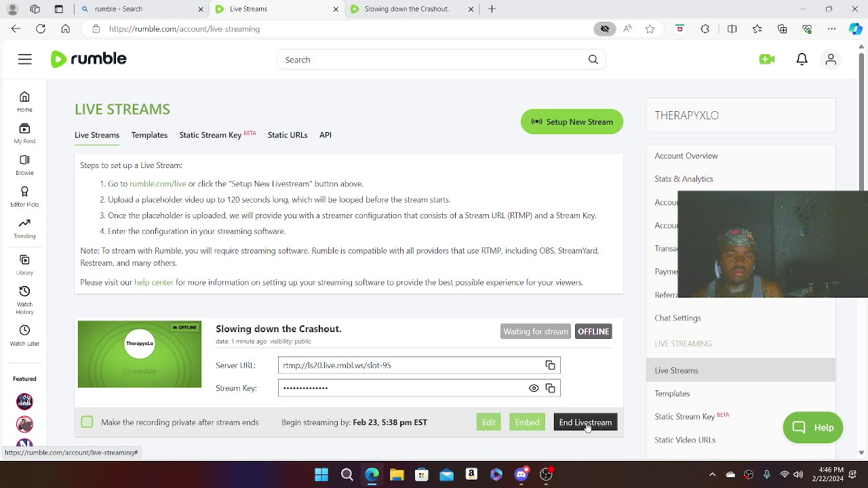Screen dimensions: 868x488
Task: Open File Explorer from taskbar
Action: [397, 474]
